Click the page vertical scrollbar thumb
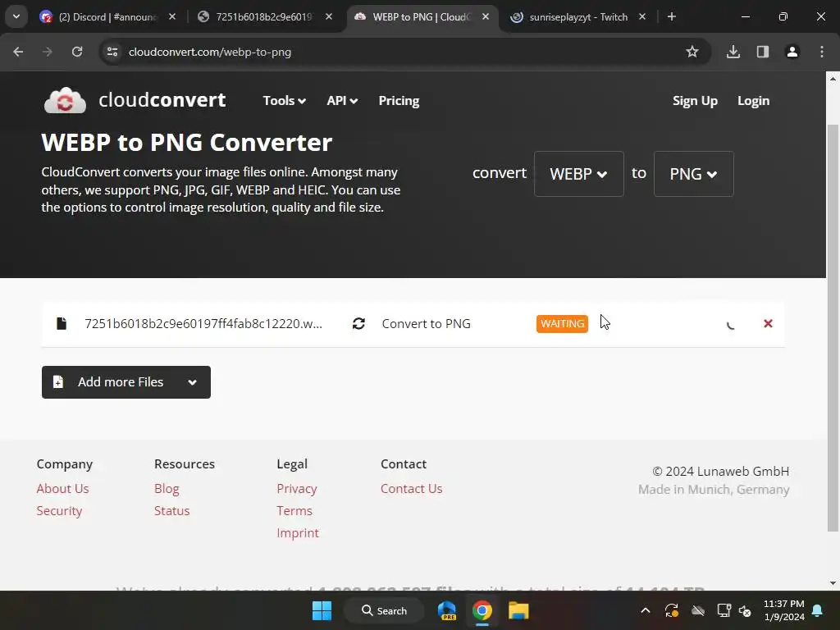 (x=833, y=328)
